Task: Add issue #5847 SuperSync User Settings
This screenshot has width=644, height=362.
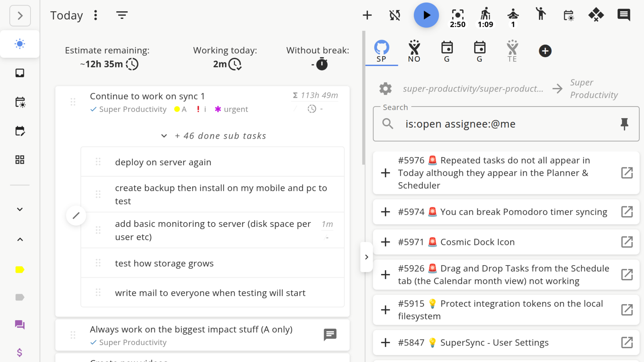Action: pos(386,343)
